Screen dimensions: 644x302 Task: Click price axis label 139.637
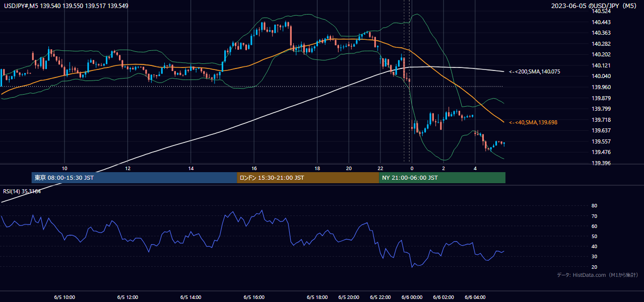click(x=601, y=130)
